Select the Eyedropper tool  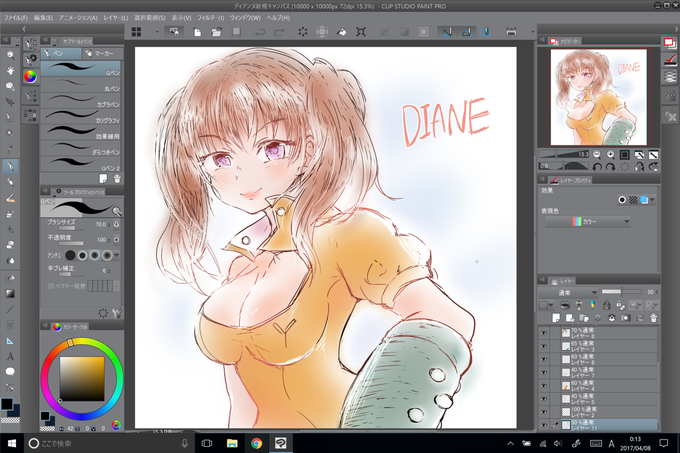click(10, 150)
